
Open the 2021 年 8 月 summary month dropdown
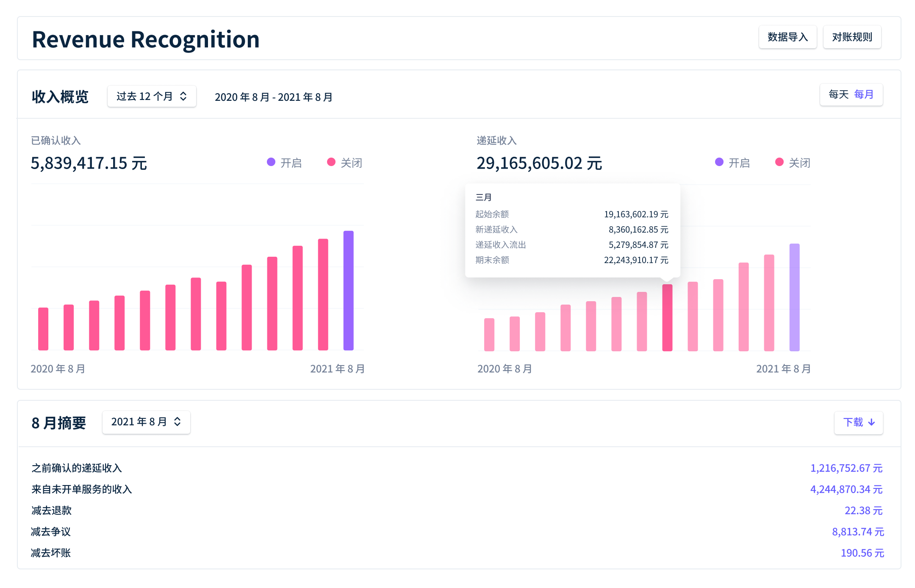[x=146, y=422]
